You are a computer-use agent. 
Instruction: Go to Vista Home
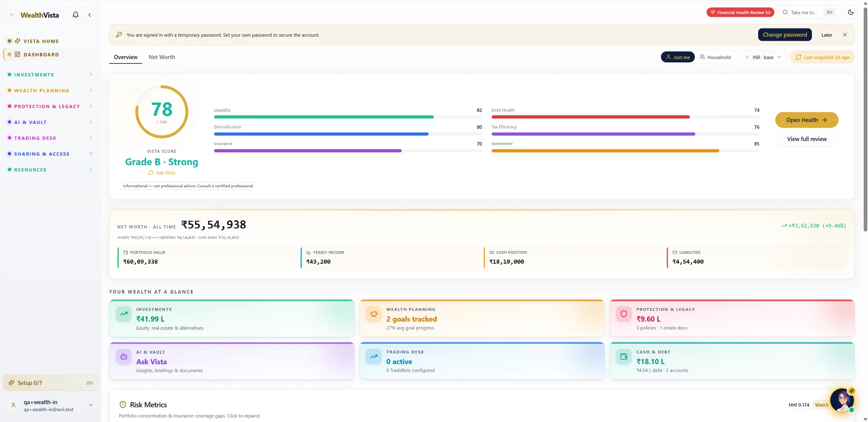(50, 41)
